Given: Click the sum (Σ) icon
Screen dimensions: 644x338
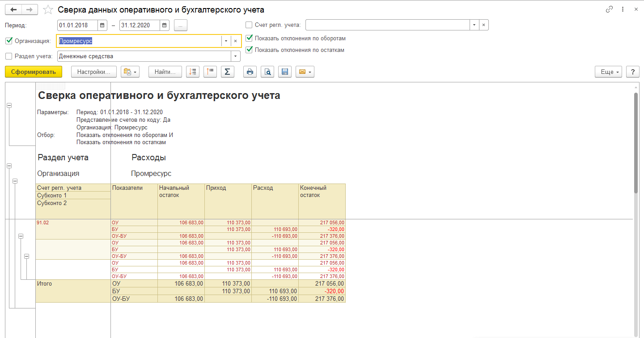Looking at the screenshot, I should click(227, 72).
